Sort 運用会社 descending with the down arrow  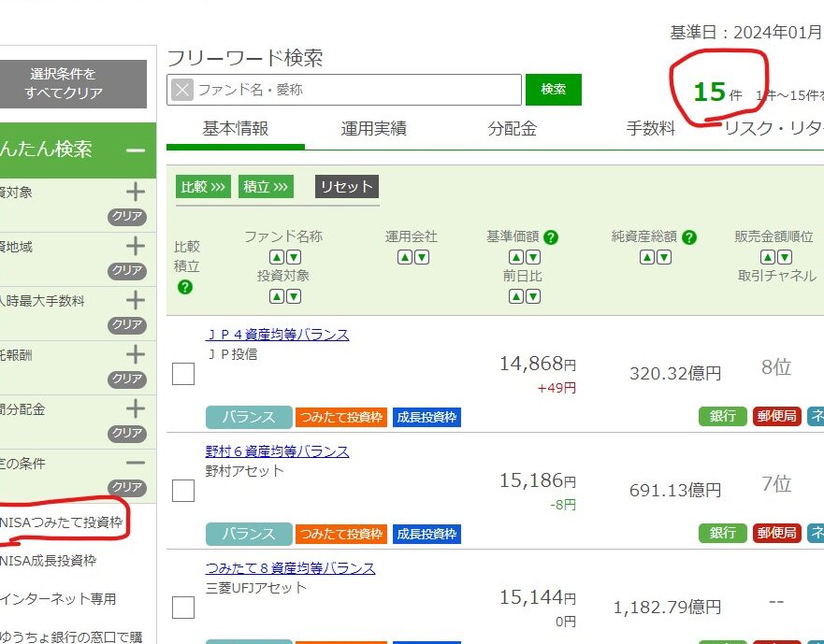422,257
